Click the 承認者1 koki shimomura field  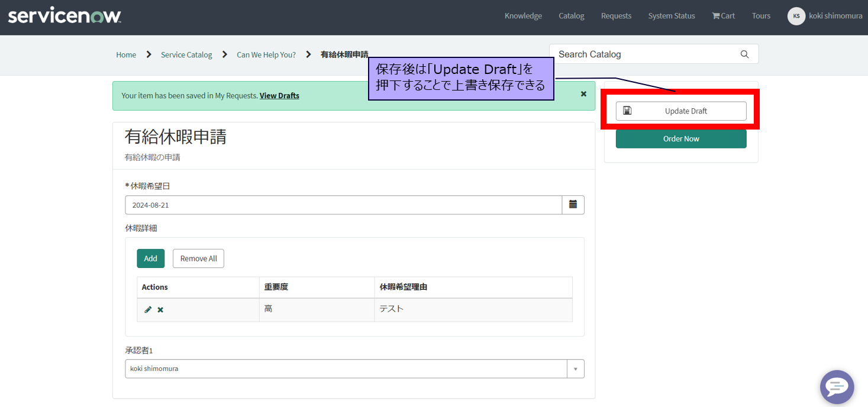346,369
